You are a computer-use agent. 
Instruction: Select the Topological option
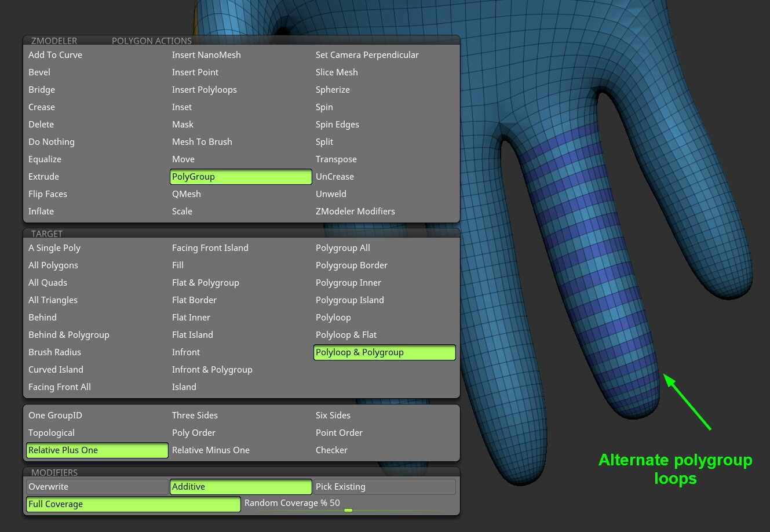coord(52,433)
